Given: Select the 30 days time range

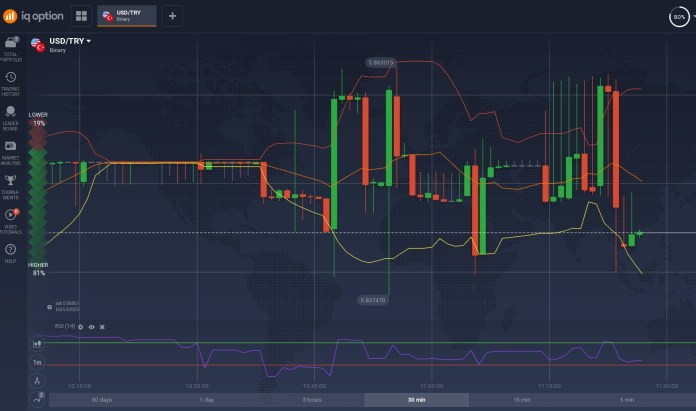Looking at the screenshot, I should pos(102,400).
